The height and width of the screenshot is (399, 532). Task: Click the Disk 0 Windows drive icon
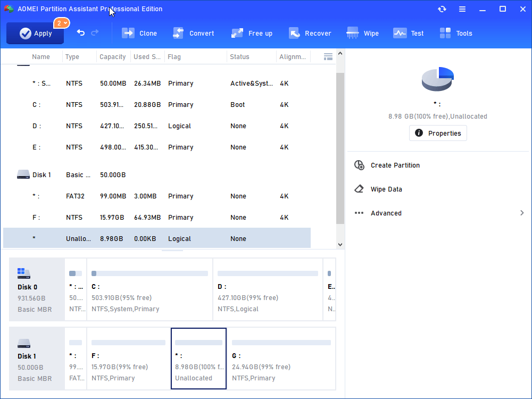pyautogui.click(x=24, y=273)
